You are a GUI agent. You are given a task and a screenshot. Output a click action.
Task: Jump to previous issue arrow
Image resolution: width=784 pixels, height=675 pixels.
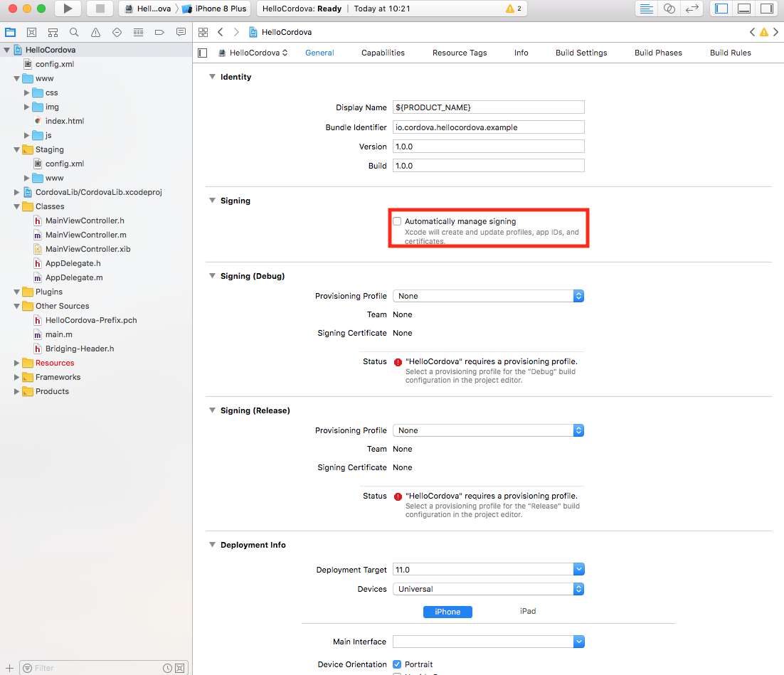[x=752, y=33]
